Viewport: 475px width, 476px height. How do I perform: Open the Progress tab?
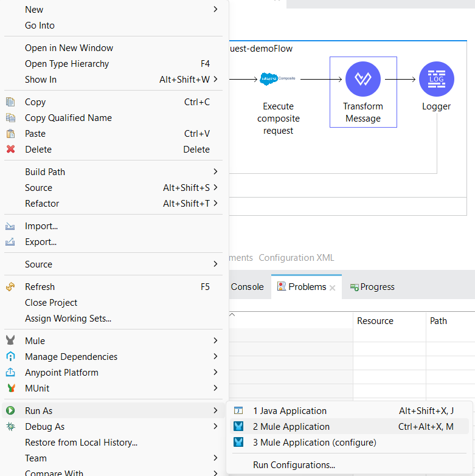376,287
